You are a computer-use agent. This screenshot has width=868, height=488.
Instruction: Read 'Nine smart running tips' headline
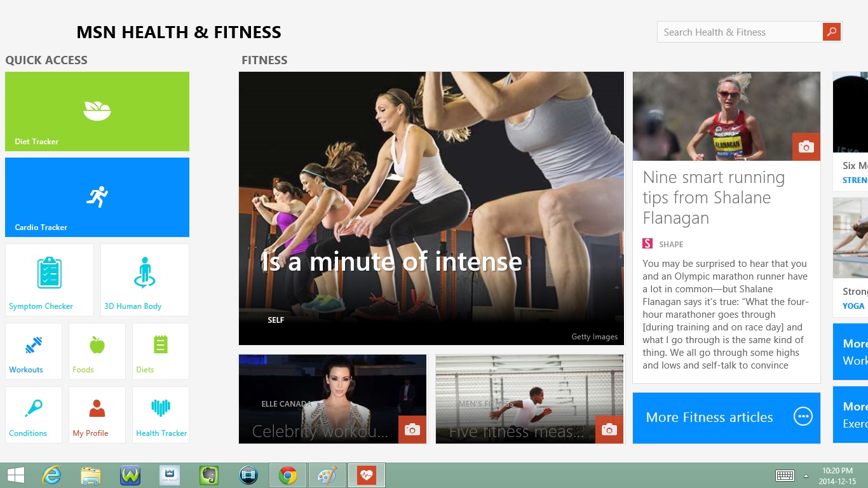[714, 198]
